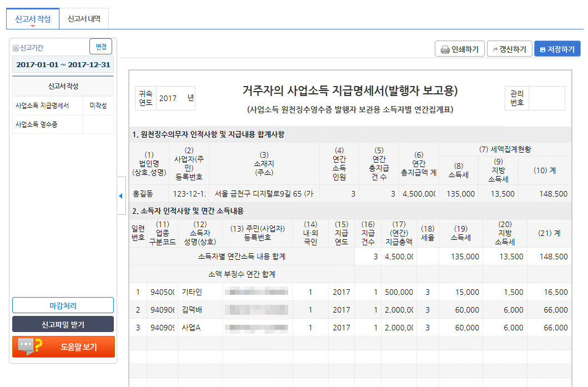Click the 148,500 total in section 1 row
588x387 pixels.
coord(545,194)
